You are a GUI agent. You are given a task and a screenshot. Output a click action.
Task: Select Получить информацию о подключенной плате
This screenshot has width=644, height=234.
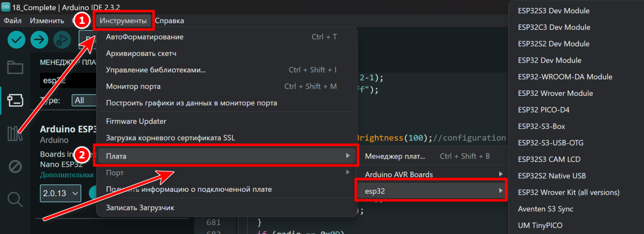227,189
